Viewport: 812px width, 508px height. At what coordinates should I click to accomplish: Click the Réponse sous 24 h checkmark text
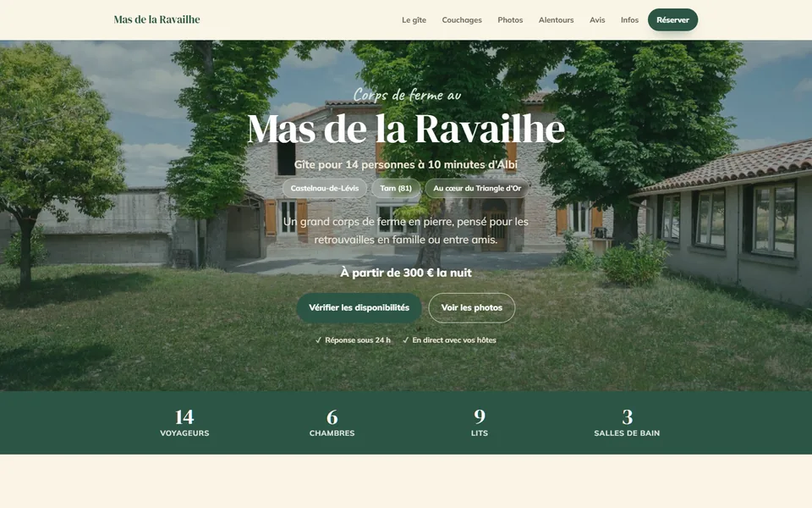pos(353,340)
